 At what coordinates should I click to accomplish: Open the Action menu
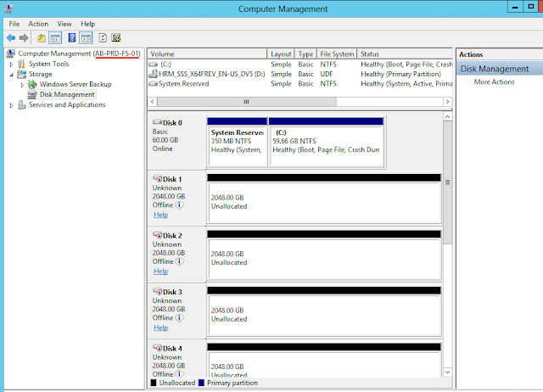(38, 24)
